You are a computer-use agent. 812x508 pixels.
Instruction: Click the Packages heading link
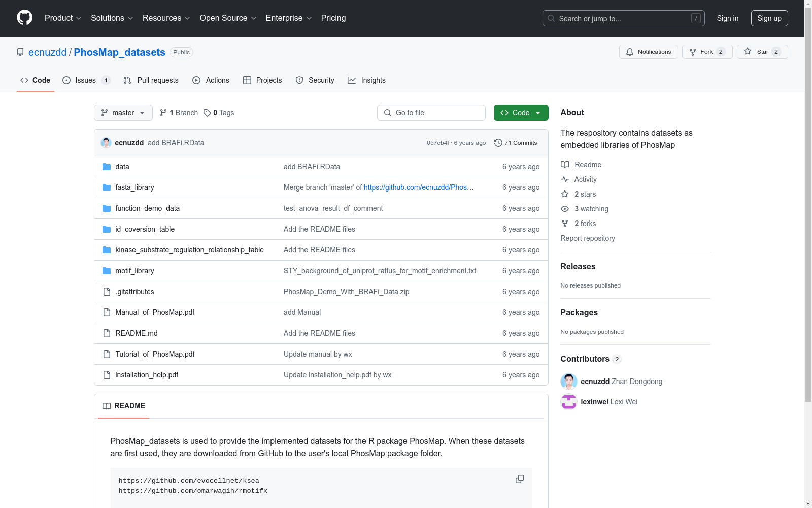coord(579,312)
